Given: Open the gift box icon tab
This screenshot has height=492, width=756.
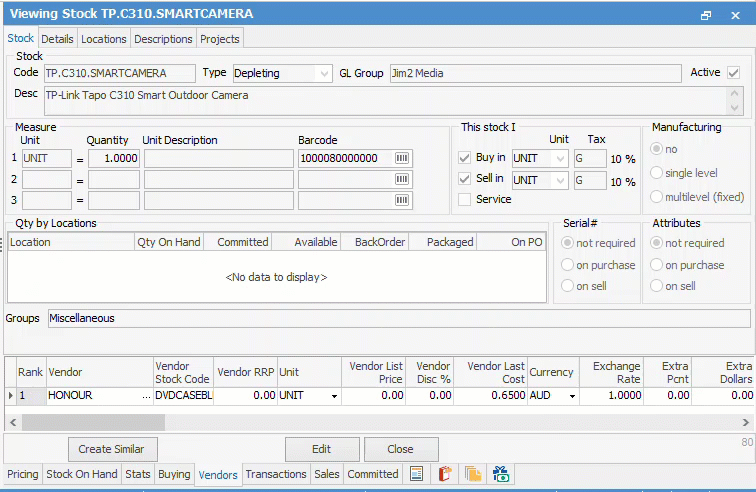Looking at the screenshot, I should click(x=501, y=474).
